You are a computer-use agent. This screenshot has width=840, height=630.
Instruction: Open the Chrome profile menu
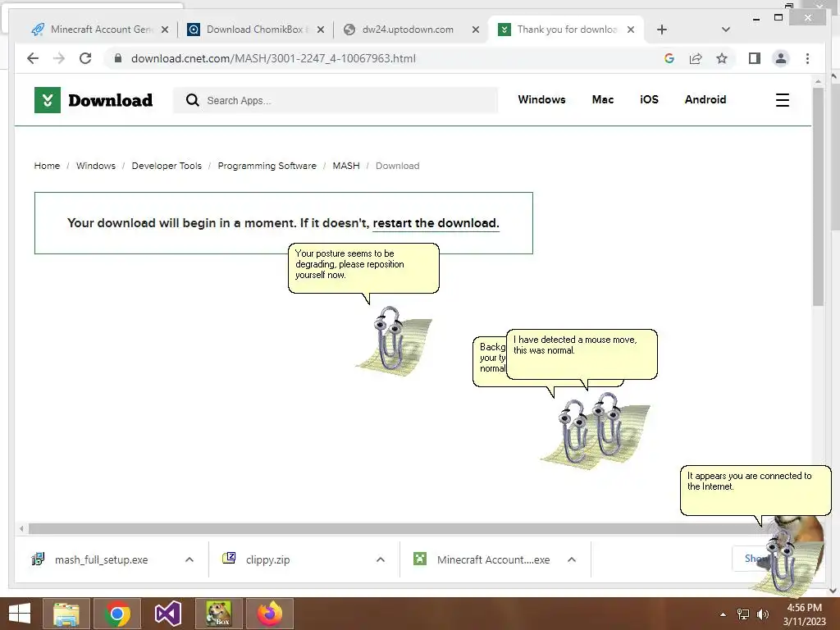[781, 58]
